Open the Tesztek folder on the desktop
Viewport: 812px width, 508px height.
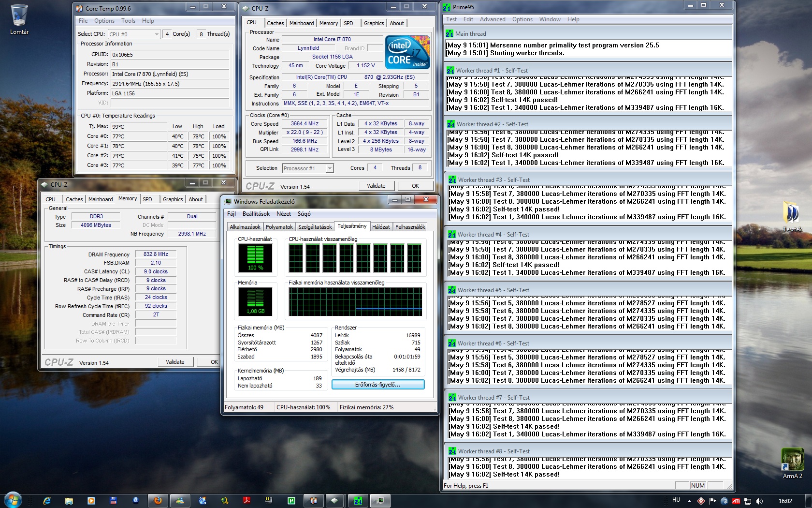click(792, 217)
